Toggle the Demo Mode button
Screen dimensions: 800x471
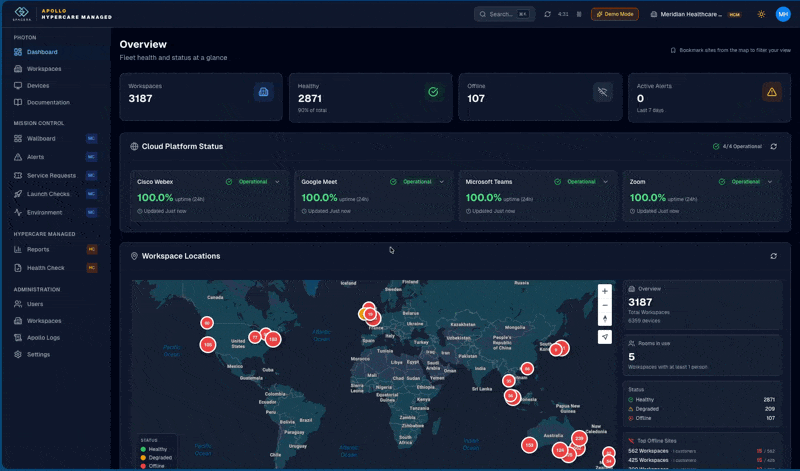point(615,14)
